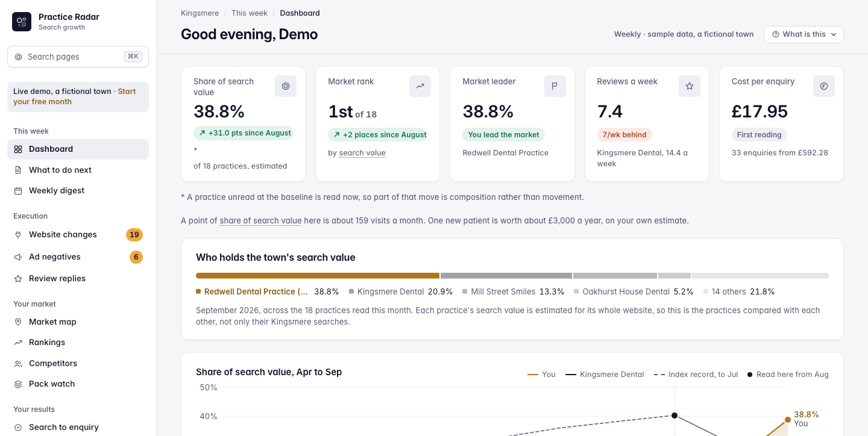
Task: Click the +31.0 pts since August pill
Action: coord(244,133)
